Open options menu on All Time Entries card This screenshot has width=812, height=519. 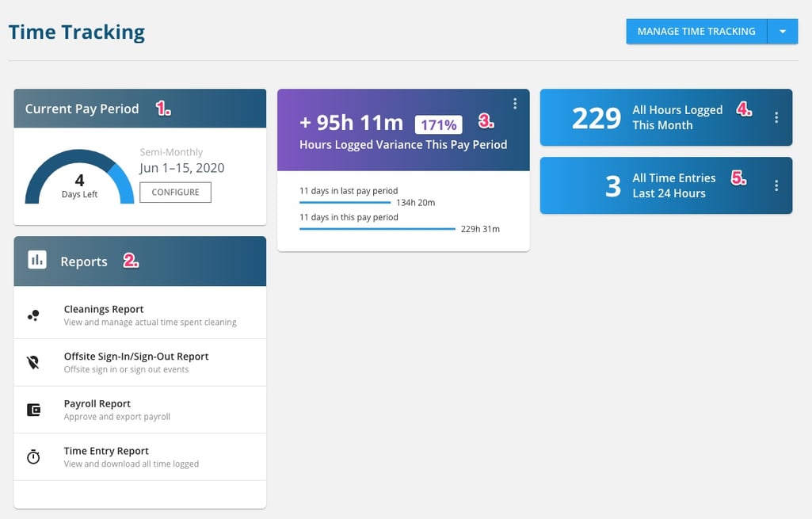776,185
